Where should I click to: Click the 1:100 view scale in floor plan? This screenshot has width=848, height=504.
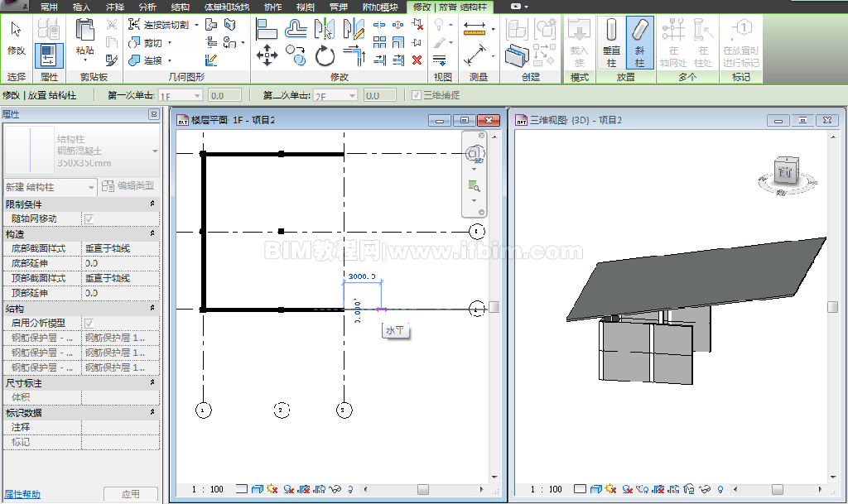[x=208, y=489]
